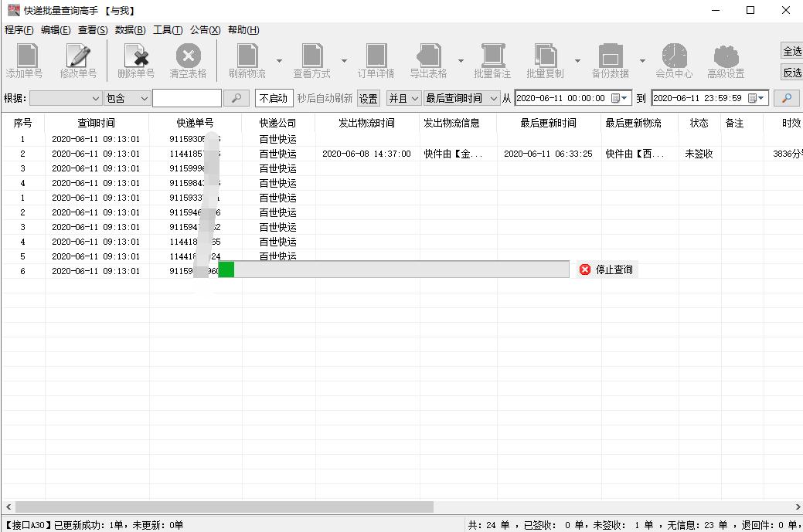Open 高级设置 (Advanced Settings)
Viewport: 803px width, 532px height.
click(x=726, y=60)
